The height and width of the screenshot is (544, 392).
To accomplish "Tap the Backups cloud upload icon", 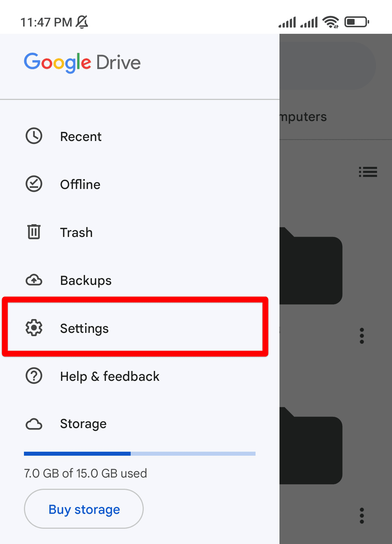I will tap(34, 280).
